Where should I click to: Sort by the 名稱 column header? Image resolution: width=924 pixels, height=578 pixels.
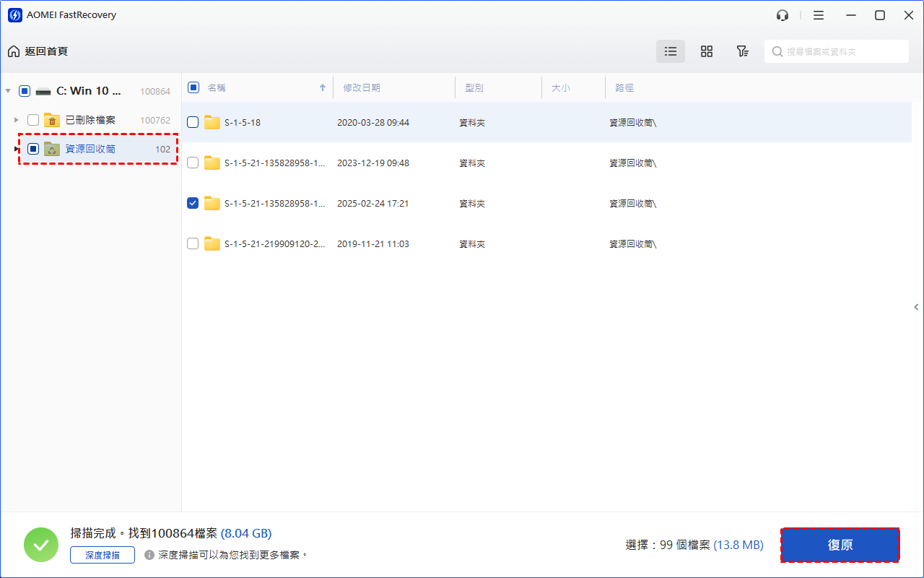tap(217, 87)
